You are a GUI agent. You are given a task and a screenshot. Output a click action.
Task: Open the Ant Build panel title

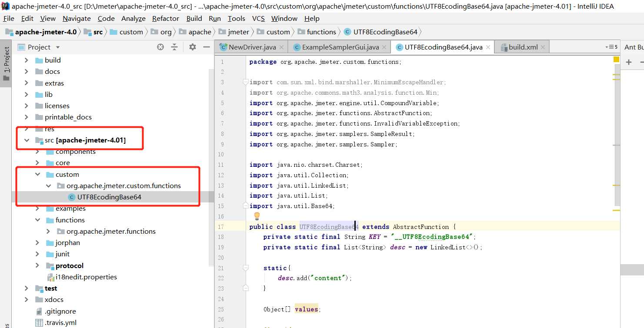634,47
